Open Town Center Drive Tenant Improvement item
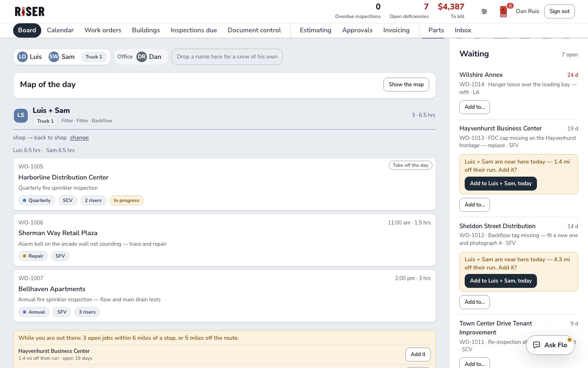Screen dimensions: 588x368 (x=496, y=328)
